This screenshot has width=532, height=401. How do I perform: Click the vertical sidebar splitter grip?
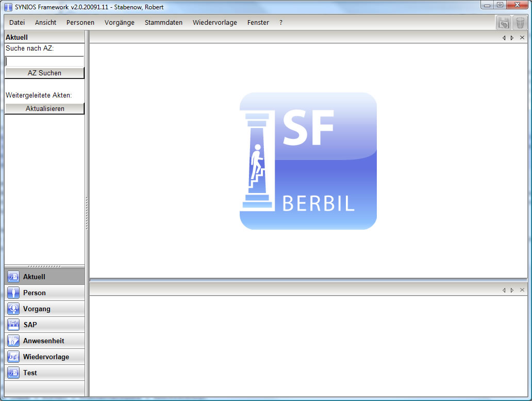point(87,213)
